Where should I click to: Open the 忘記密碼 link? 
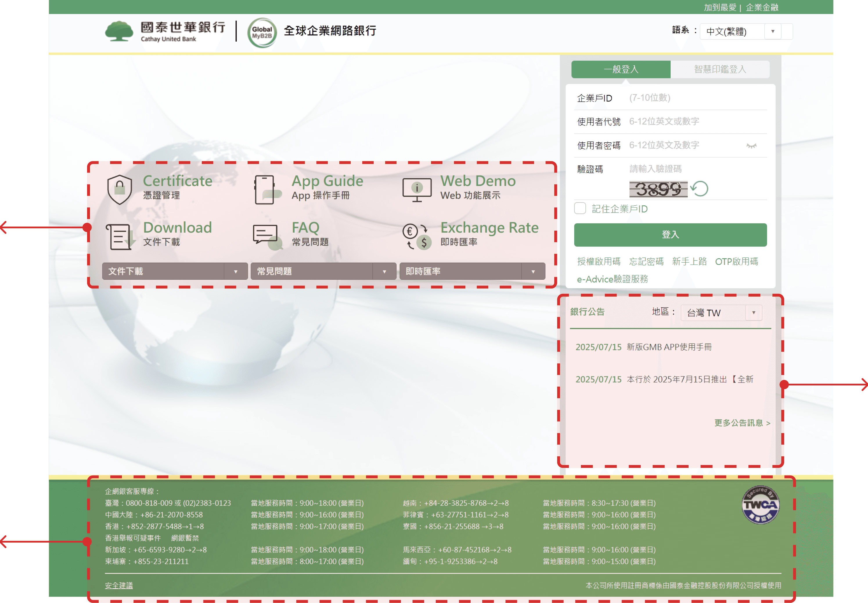click(646, 261)
